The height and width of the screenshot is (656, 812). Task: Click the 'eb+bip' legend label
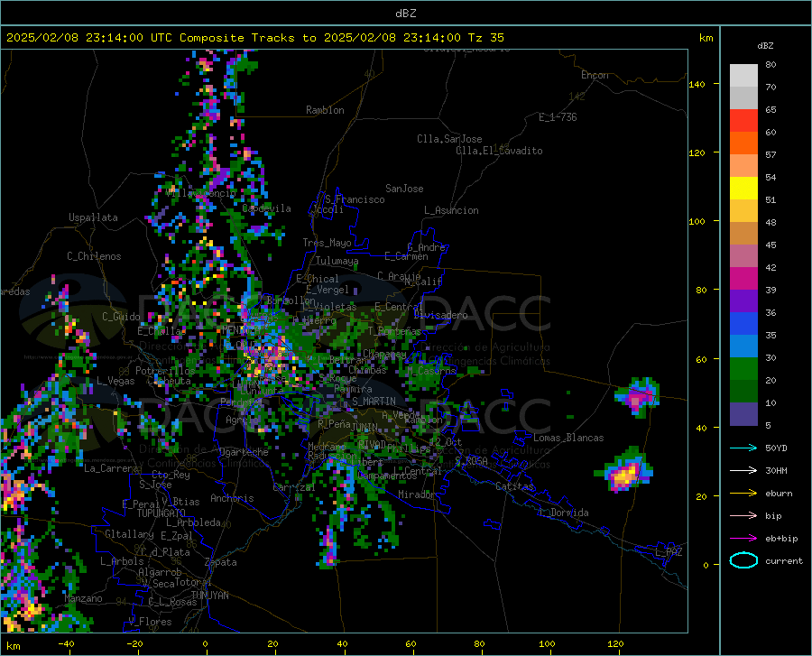[x=781, y=539]
